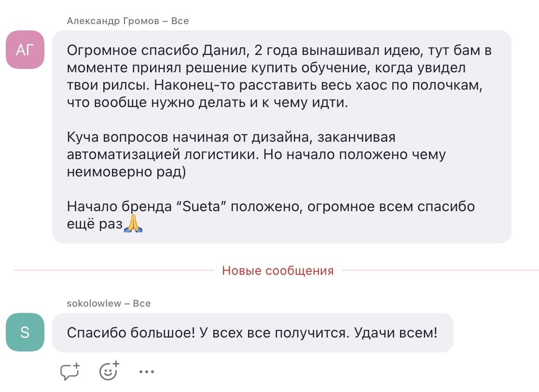Add an emoji reaction to sokolowlew's message

pyautogui.click(x=109, y=371)
